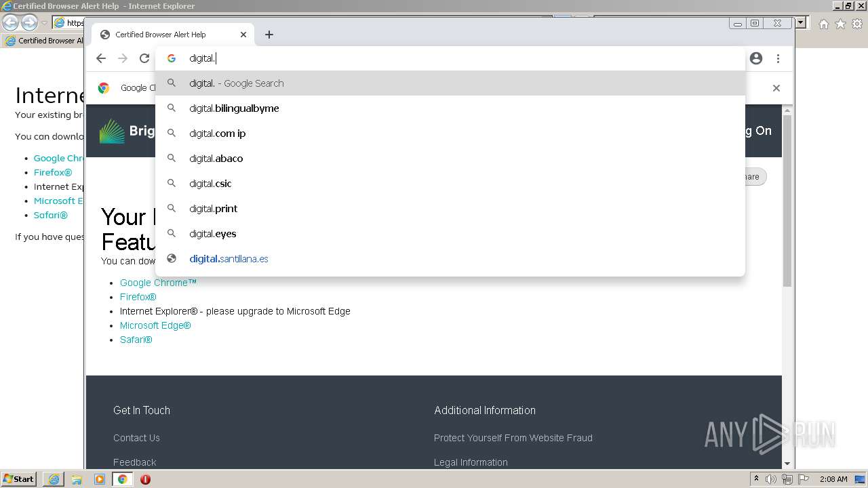Image resolution: width=868 pixels, height=488 pixels.
Task: Select 'digital.com ip' suggestion
Action: [x=450, y=134]
